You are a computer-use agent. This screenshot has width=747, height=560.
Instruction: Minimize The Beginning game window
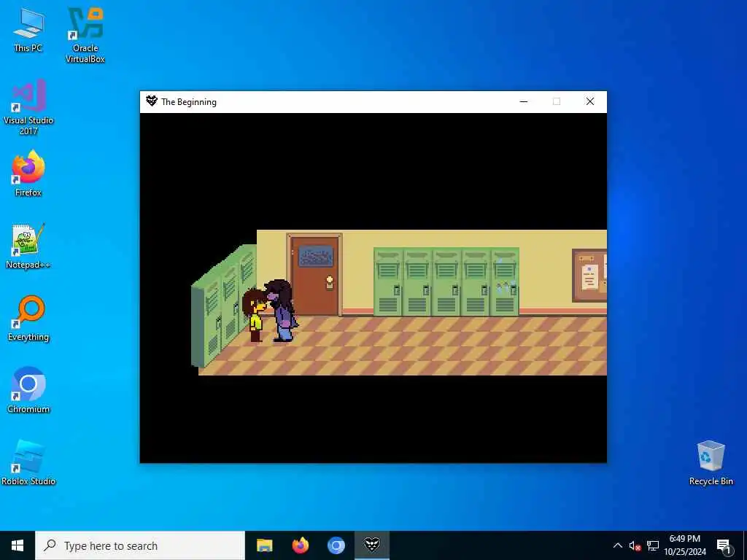point(524,101)
